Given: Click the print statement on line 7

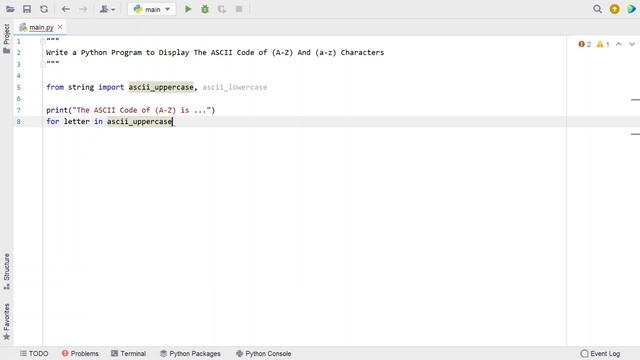Looking at the screenshot, I should pyautogui.click(x=131, y=110).
